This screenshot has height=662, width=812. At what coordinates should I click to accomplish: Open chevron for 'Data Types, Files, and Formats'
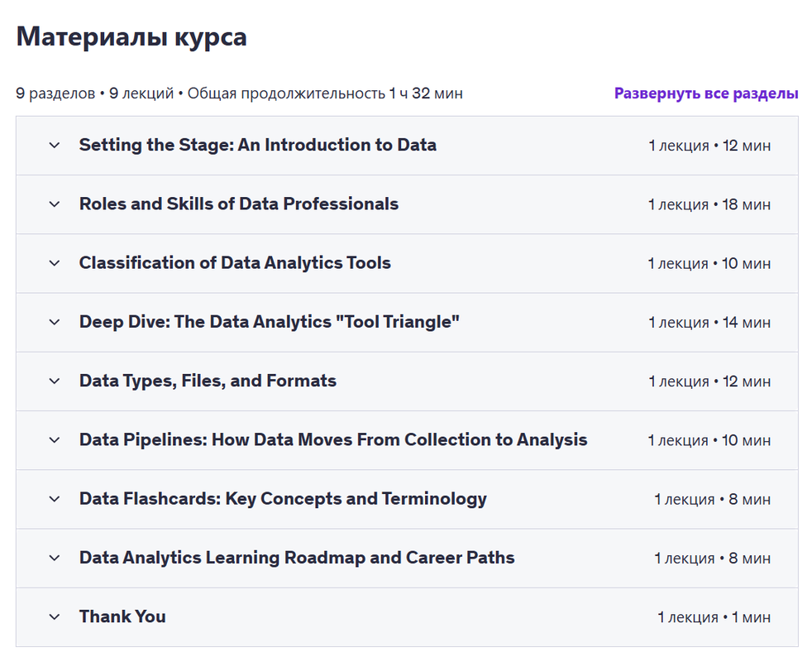point(55,381)
